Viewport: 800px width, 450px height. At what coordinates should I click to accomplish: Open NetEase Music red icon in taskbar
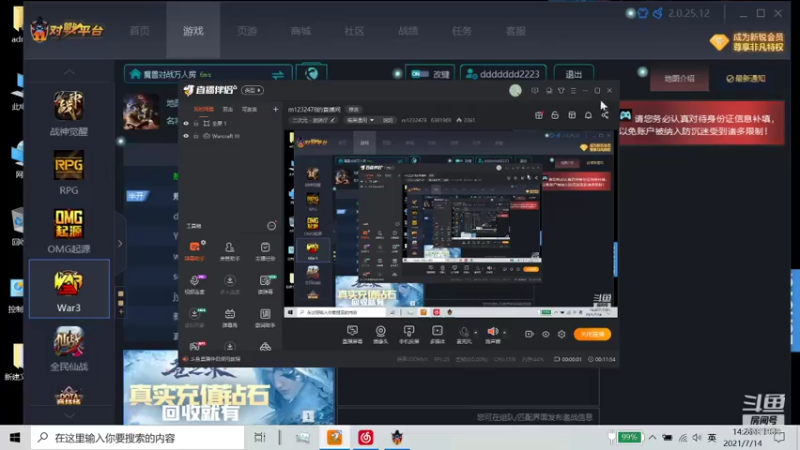point(366,437)
